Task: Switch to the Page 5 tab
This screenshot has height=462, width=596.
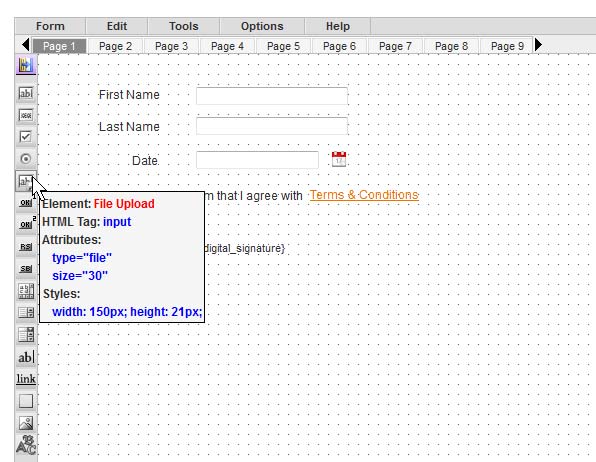Action: 283,46
